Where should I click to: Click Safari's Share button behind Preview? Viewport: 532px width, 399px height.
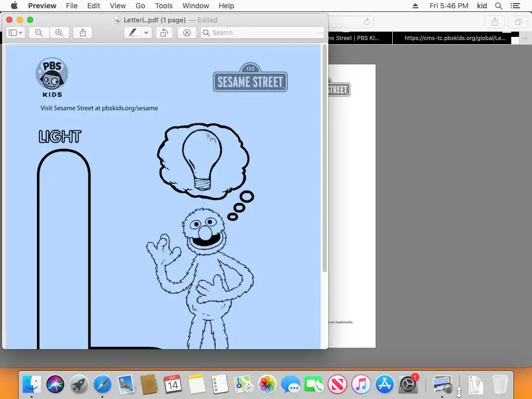pos(495,22)
